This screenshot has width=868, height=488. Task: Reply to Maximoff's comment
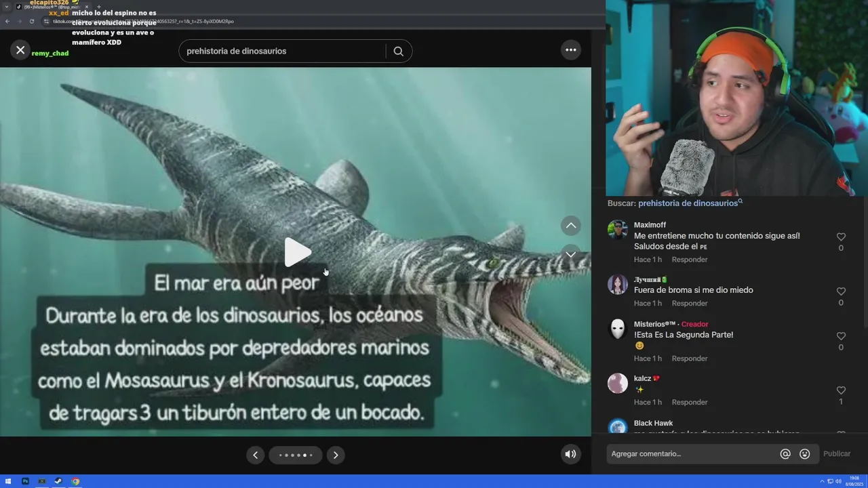pyautogui.click(x=689, y=260)
